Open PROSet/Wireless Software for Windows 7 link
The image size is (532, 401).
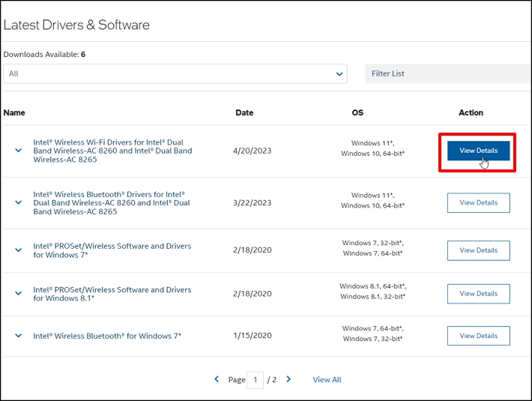112,250
